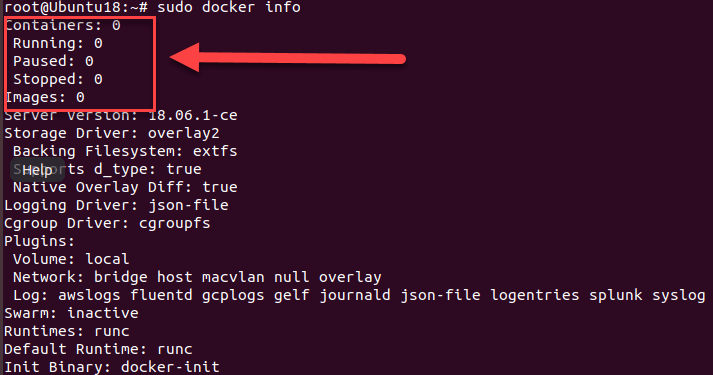713x375 pixels.
Task: Click the word 'splunk' in Log line
Action: click(x=616, y=295)
